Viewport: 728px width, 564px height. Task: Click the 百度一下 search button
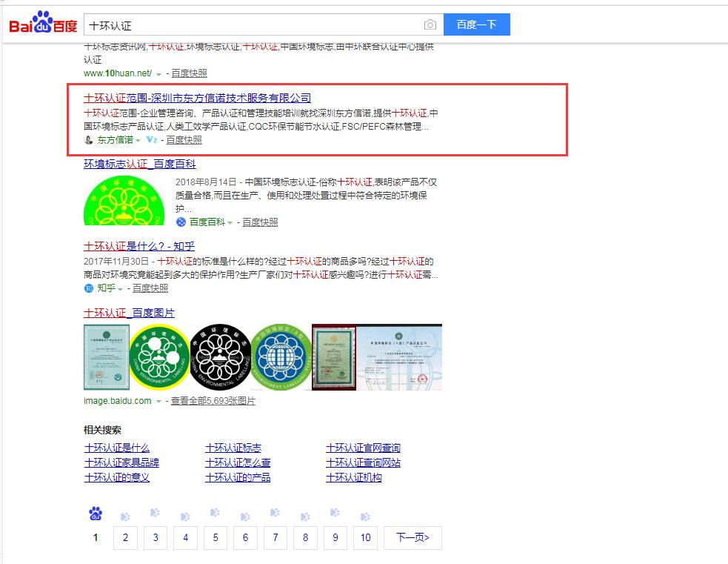pos(477,24)
